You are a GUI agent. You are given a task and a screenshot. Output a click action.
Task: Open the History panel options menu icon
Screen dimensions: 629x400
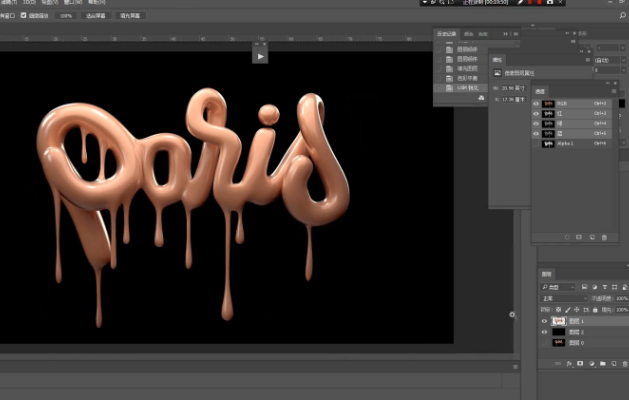tap(516, 34)
